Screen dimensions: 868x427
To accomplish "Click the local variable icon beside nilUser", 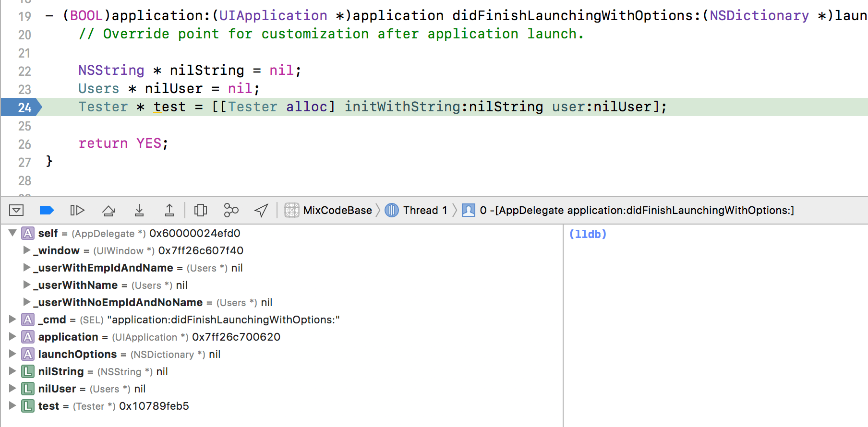I will point(28,389).
